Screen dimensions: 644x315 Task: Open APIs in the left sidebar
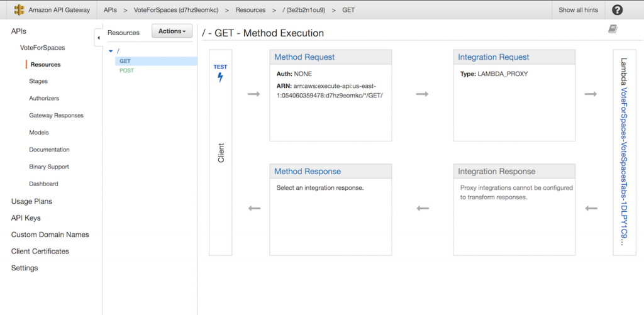point(19,31)
